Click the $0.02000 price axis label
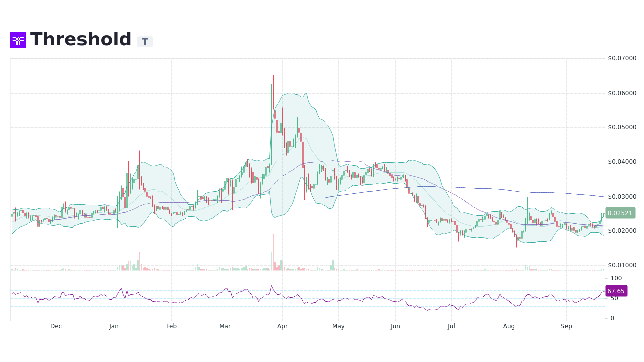Viewport: 644px width, 362px height. tap(622, 231)
